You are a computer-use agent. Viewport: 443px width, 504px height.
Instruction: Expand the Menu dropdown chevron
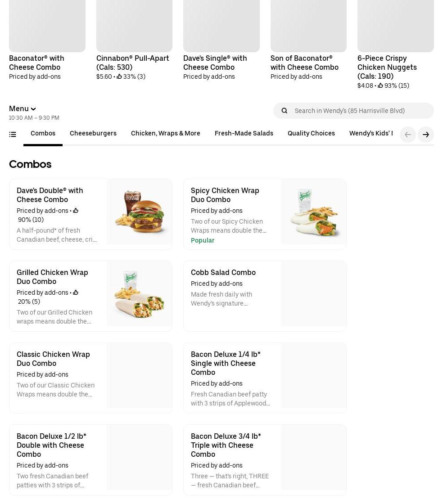pos(33,109)
